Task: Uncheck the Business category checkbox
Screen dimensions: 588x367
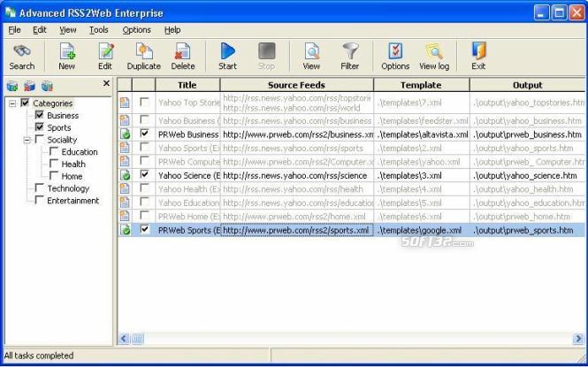Action: coord(40,115)
